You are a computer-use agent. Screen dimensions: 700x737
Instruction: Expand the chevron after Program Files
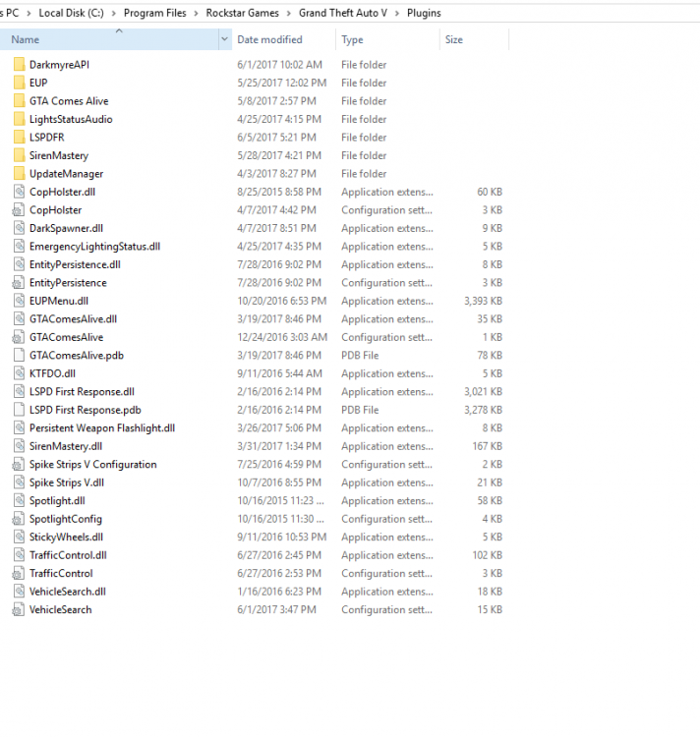pos(196,13)
